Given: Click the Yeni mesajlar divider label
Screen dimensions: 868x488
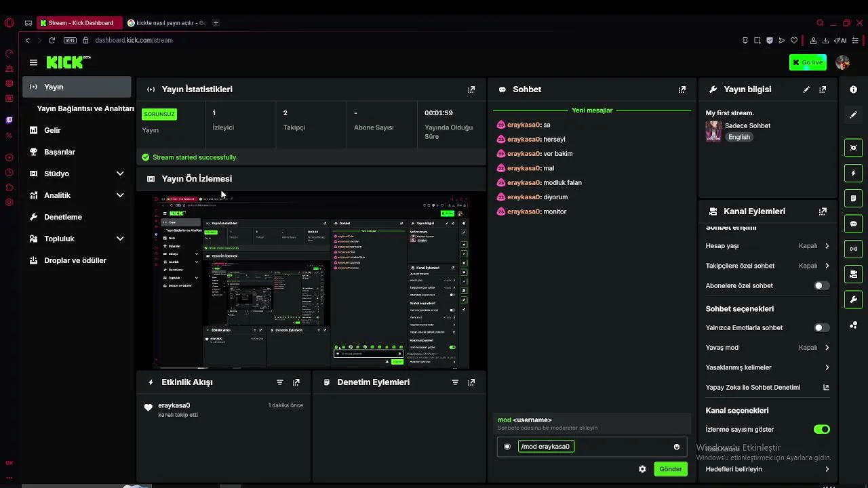Looking at the screenshot, I should [x=592, y=110].
